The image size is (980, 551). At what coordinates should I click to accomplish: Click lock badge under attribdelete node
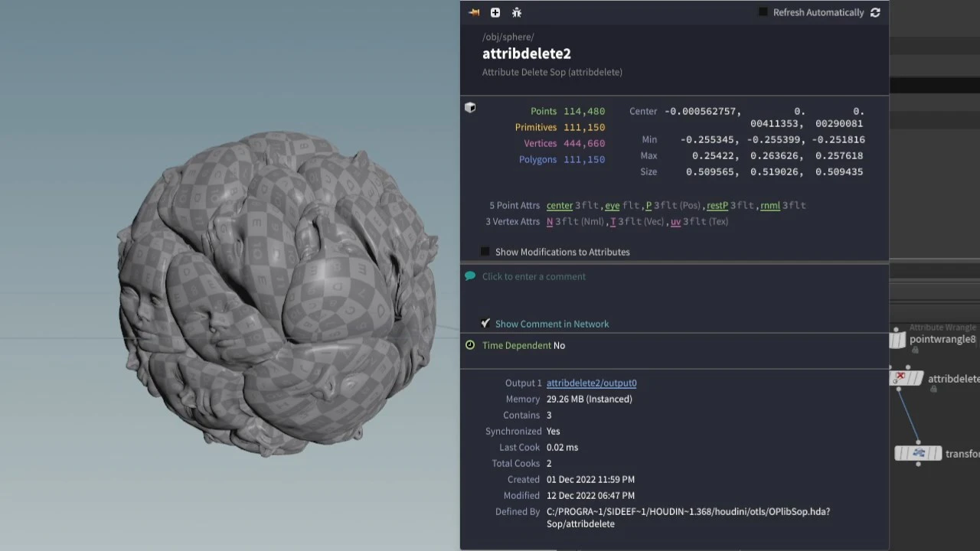933,390
